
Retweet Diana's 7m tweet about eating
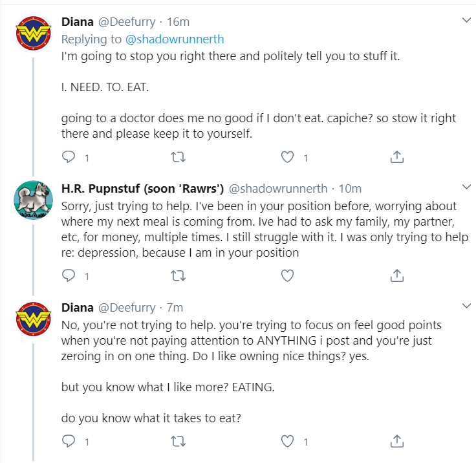click(x=178, y=442)
